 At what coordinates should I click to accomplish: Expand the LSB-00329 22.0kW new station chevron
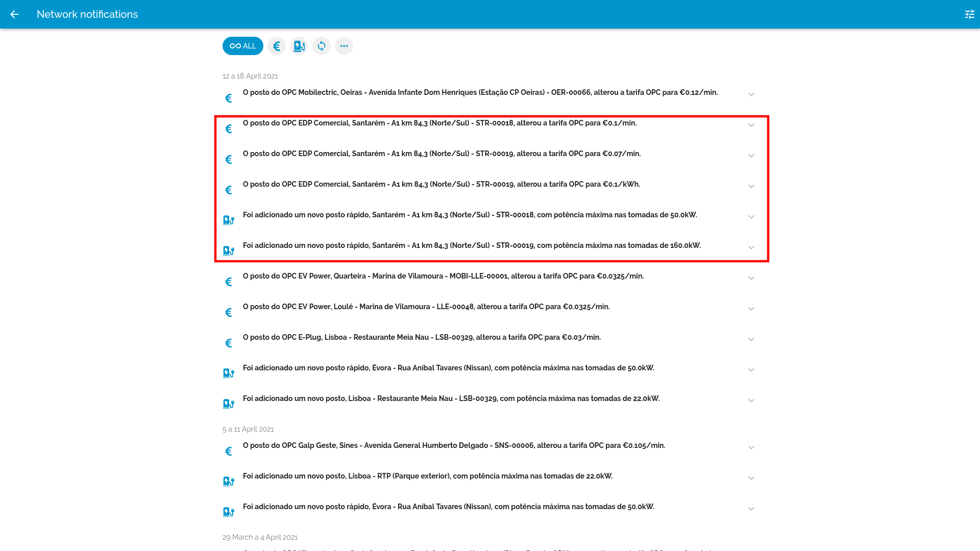point(751,400)
